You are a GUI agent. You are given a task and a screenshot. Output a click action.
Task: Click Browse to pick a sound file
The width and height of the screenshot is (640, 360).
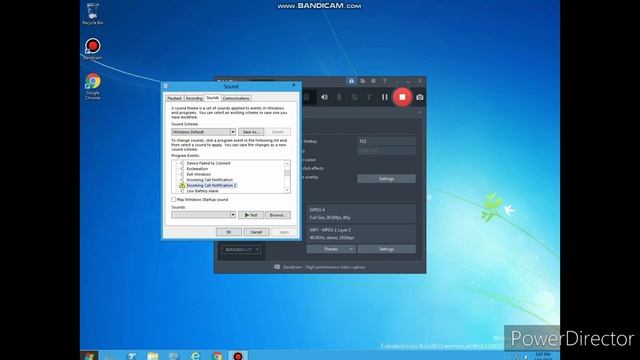[x=278, y=215]
